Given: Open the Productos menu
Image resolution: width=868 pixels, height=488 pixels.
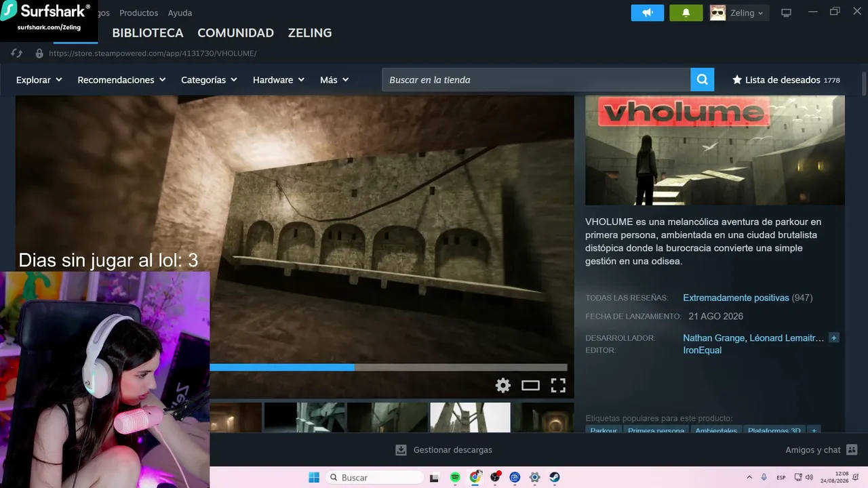Looking at the screenshot, I should click(x=138, y=13).
